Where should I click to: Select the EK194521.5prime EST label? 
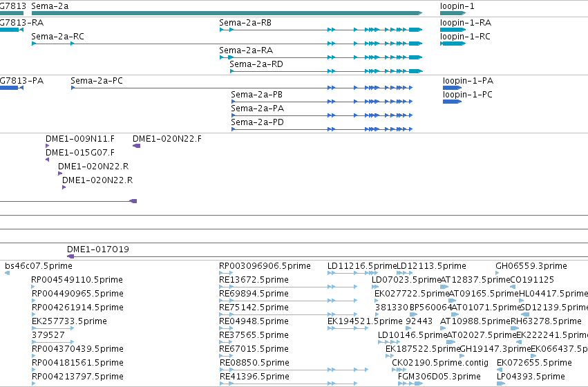tap(365, 321)
